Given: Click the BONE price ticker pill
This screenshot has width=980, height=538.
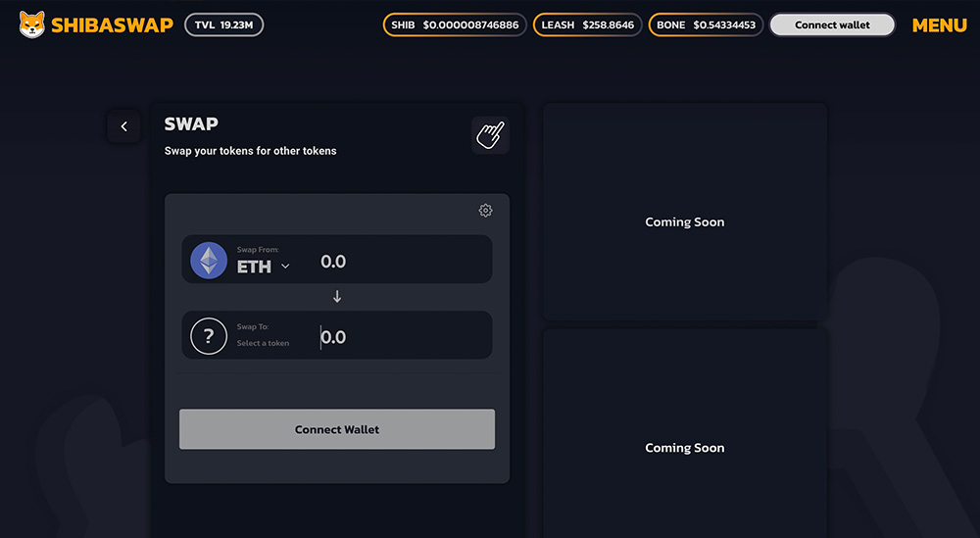Looking at the screenshot, I should coord(706,24).
